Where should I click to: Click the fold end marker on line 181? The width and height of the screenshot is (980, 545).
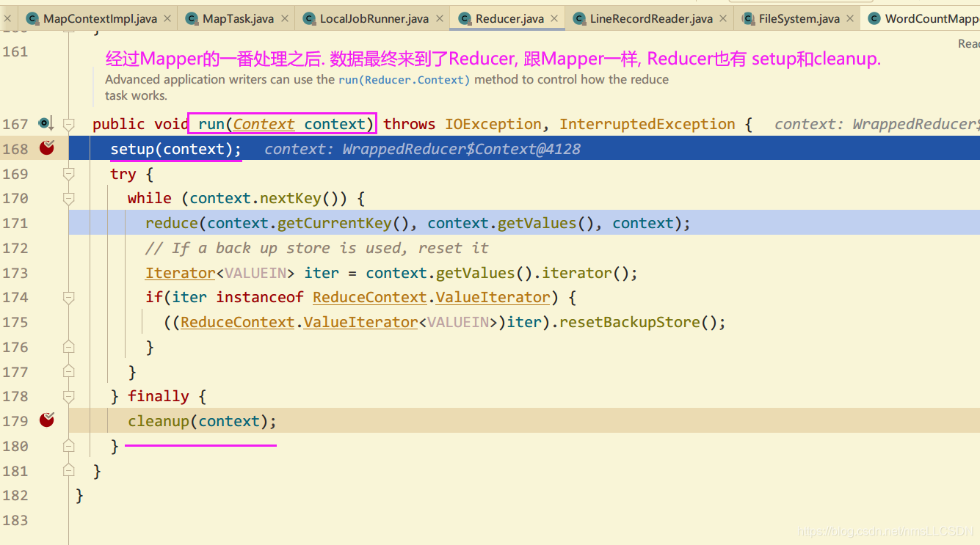coord(68,470)
